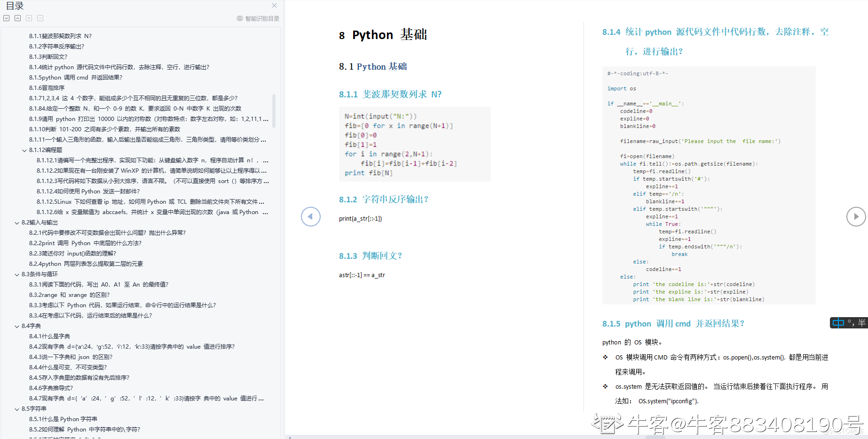Screen dimensions: 868x439
Task: Click the plus icon in the 目录 toolbar
Action: point(29,18)
